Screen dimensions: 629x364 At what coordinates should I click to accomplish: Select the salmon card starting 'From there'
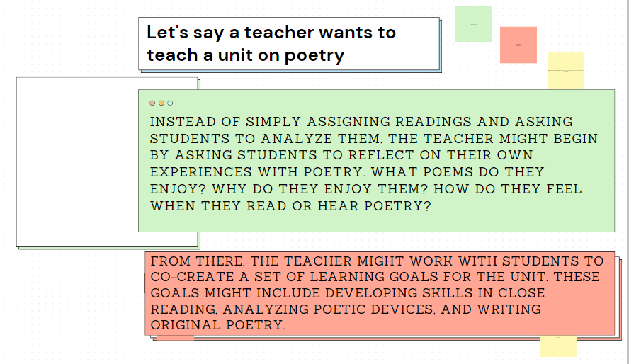point(380,293)
